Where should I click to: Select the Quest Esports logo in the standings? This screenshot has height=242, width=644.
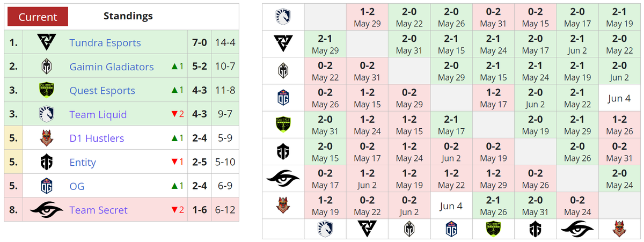(x=46, y=90)
